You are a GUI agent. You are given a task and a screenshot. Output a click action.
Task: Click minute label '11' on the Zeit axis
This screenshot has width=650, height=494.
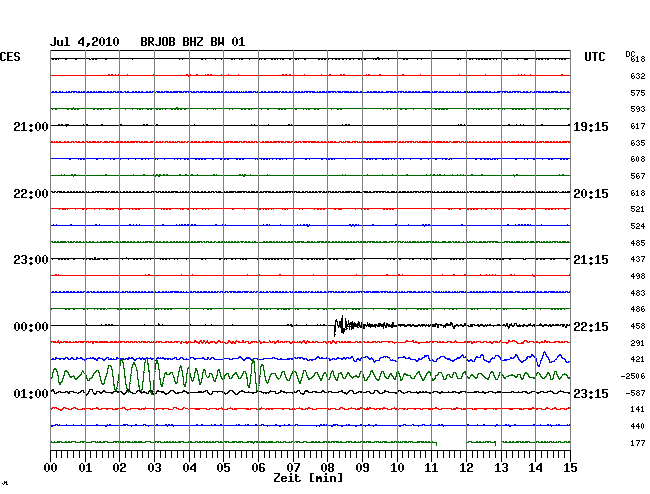(x=431, y=468)
